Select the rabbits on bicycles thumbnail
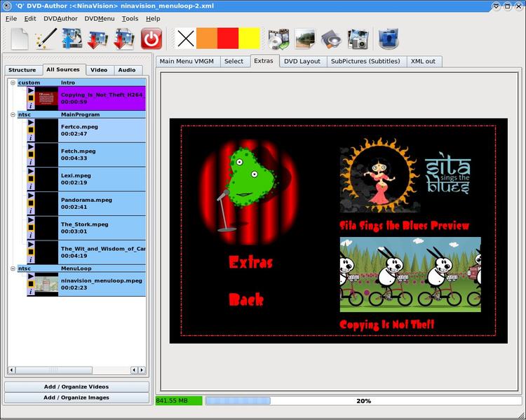This screenshot has width=526, height=420. click(x=410, y=275)
